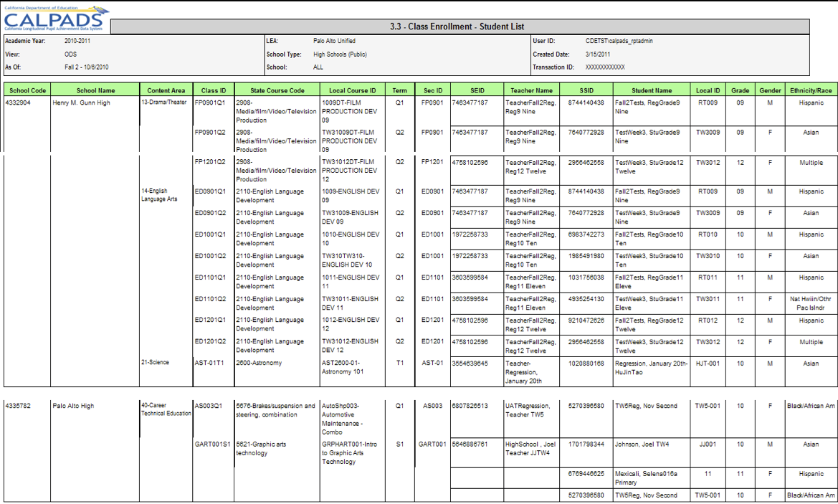The image size is (838, 504).
Task: Click student 'Regression, January 20th-HuJinTao'
Action: tap(651, 368)
